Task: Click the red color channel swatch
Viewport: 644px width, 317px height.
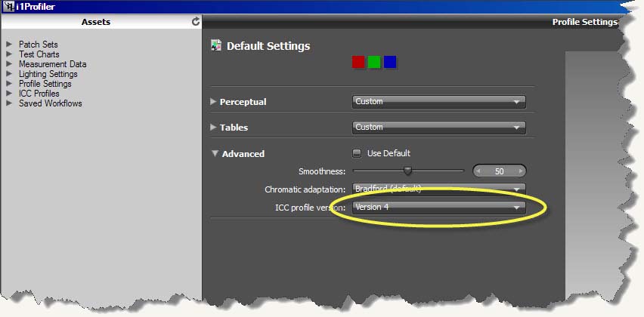Action: 358,62
